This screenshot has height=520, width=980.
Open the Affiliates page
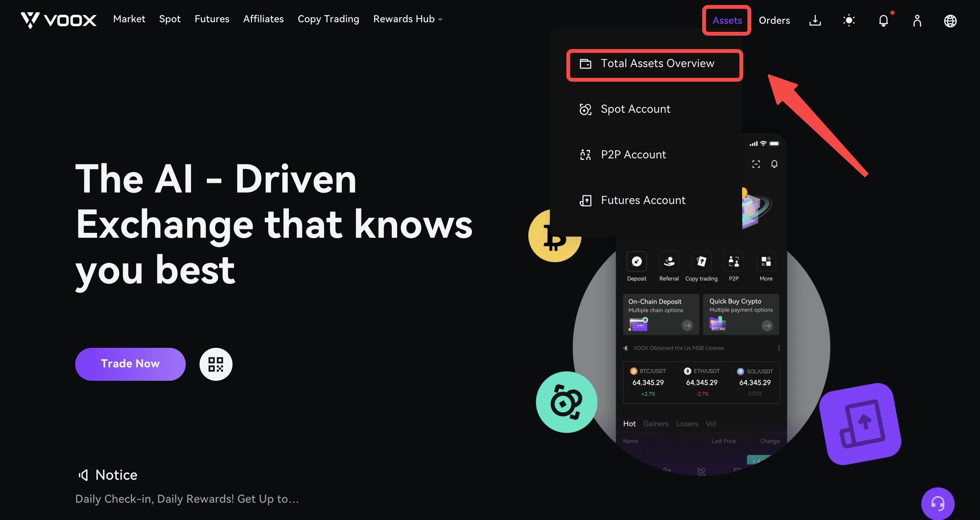coord(263,19)
